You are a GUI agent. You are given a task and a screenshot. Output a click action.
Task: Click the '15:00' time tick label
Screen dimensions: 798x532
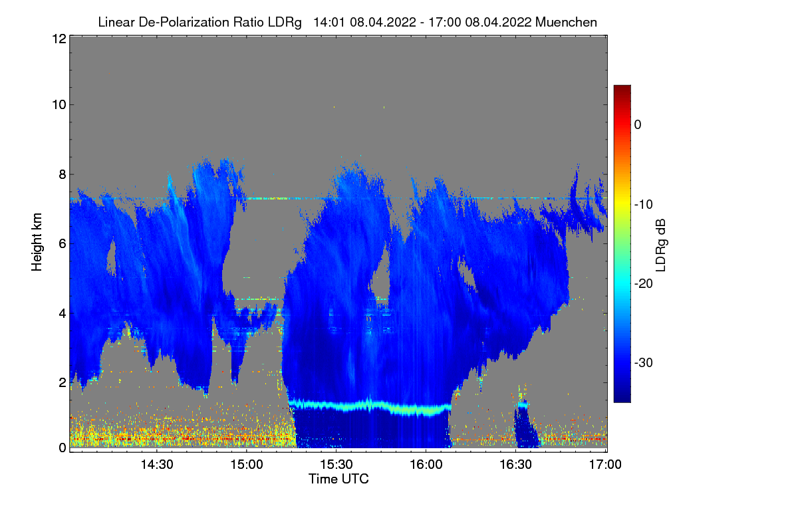point(247,464)
